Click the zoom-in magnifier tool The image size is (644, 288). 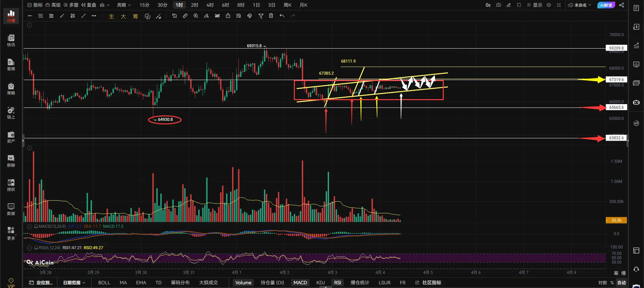196,16
